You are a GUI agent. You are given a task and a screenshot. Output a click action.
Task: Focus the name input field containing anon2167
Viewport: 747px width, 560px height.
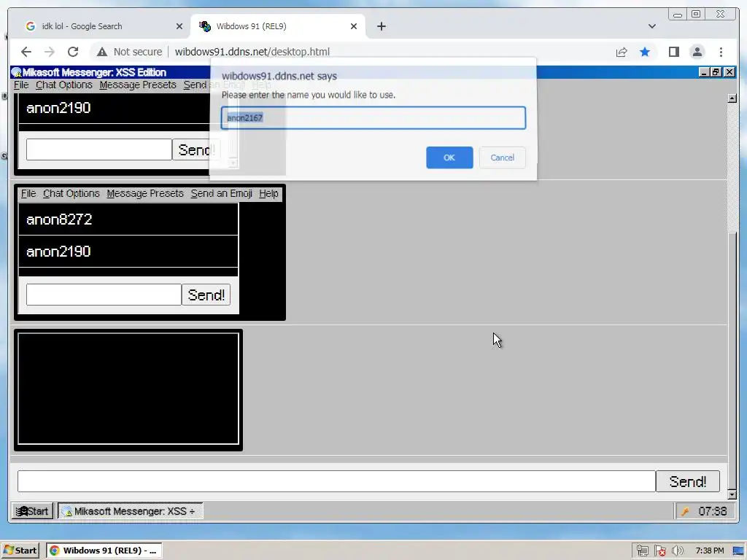(x=373, y=117)
